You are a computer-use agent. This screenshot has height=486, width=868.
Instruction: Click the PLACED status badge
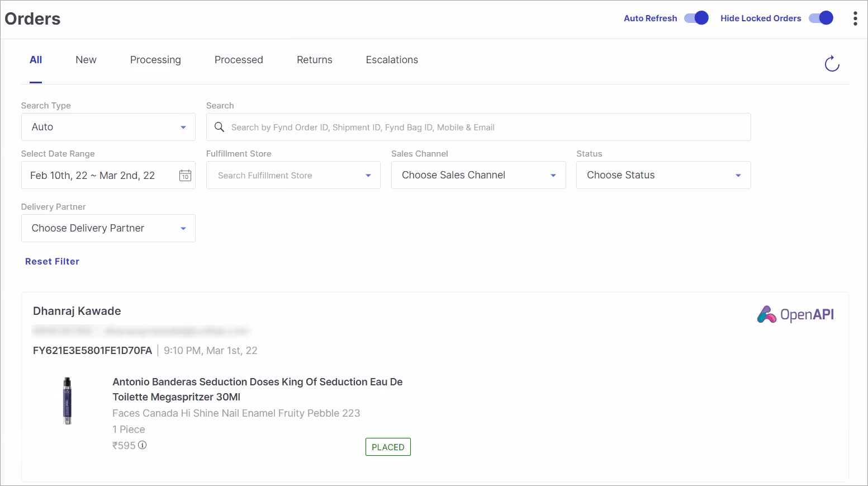[388, 446]
